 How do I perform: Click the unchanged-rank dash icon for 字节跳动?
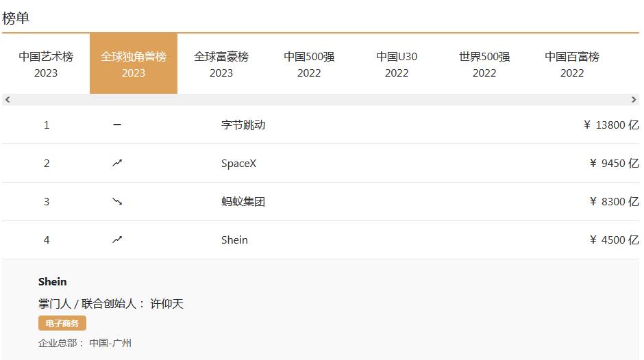(x=117, y=125)
